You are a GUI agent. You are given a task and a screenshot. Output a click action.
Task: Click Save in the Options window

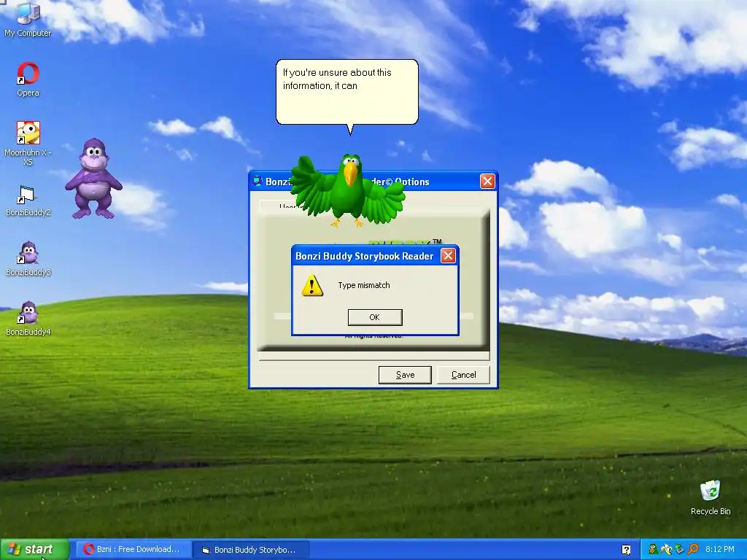(405, 375)
